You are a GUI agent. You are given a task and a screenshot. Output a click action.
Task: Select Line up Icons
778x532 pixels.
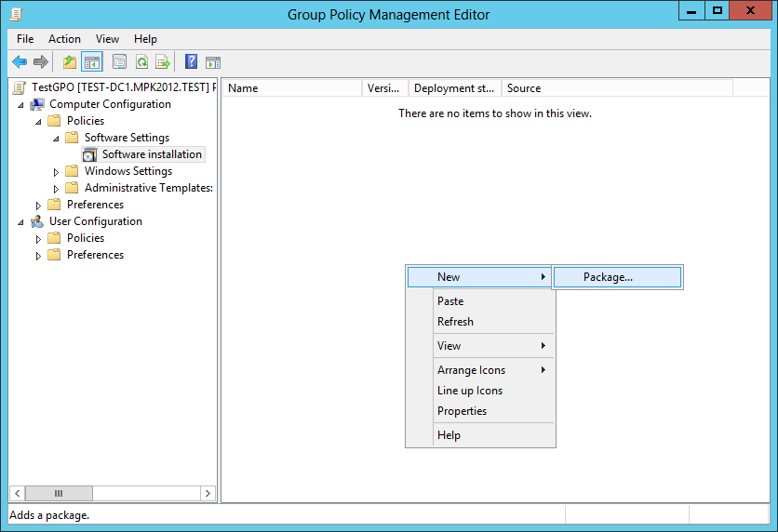[480, 391]
